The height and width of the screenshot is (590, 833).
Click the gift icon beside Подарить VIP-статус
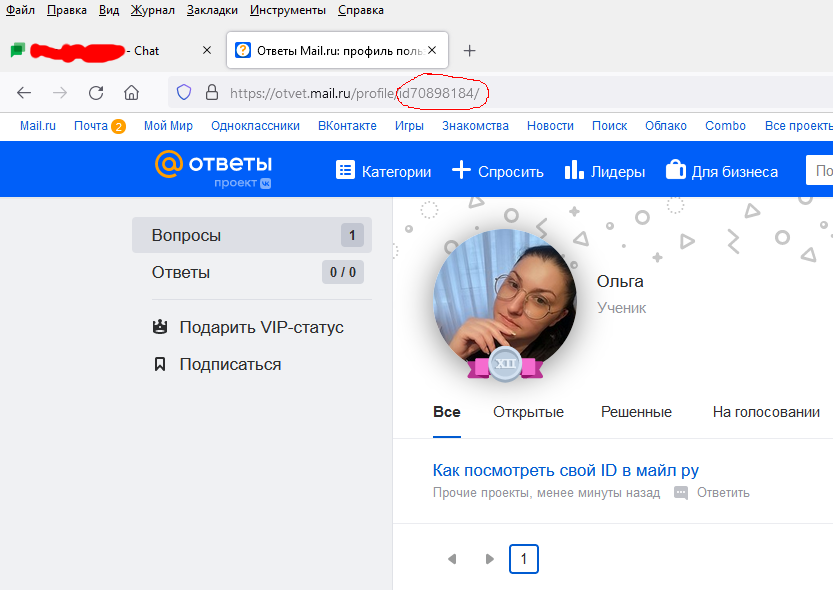pyautogui.click(x=158, y=325)
